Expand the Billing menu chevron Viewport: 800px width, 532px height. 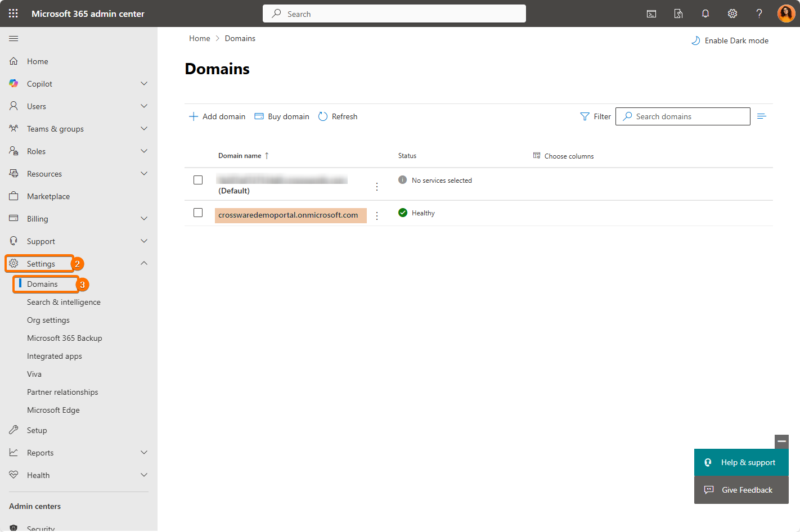[x=144, y=219]
